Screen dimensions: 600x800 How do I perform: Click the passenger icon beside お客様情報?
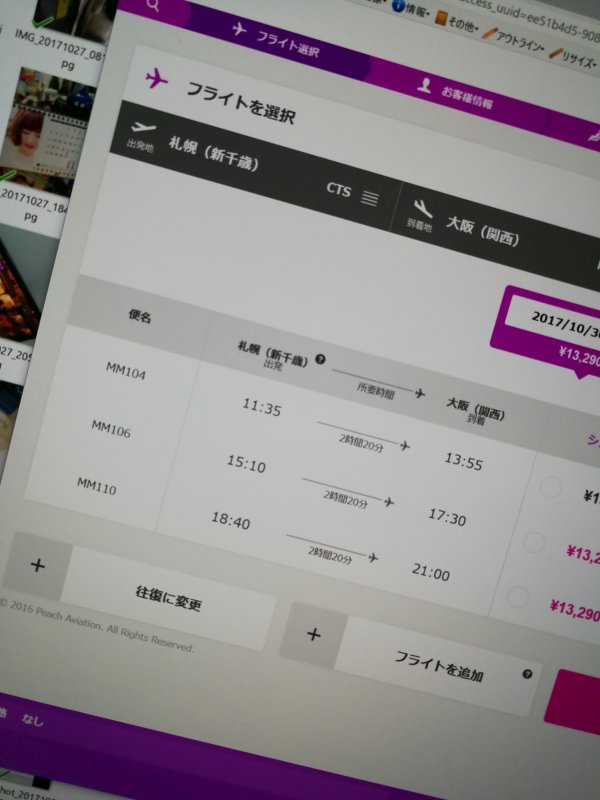424,85
